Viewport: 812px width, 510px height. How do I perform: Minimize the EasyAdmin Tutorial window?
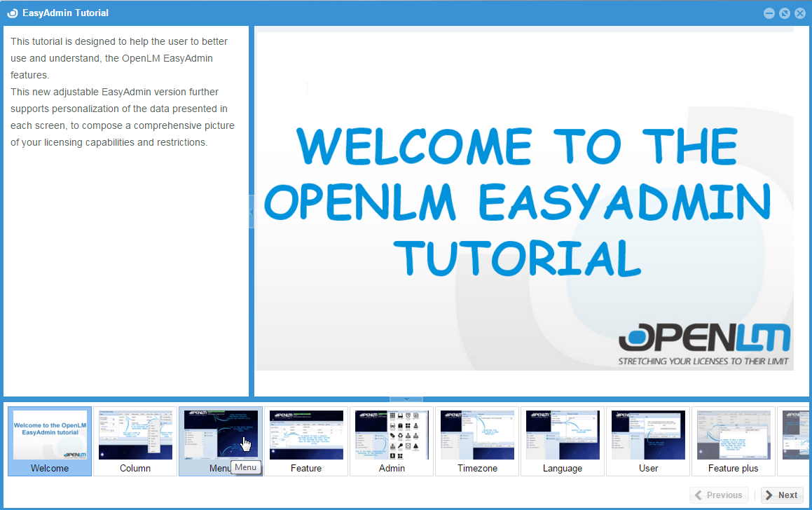[769, 13]
